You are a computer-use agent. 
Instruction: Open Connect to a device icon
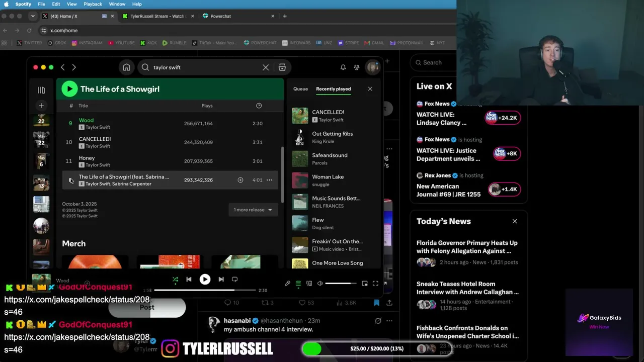pos(309,284)
